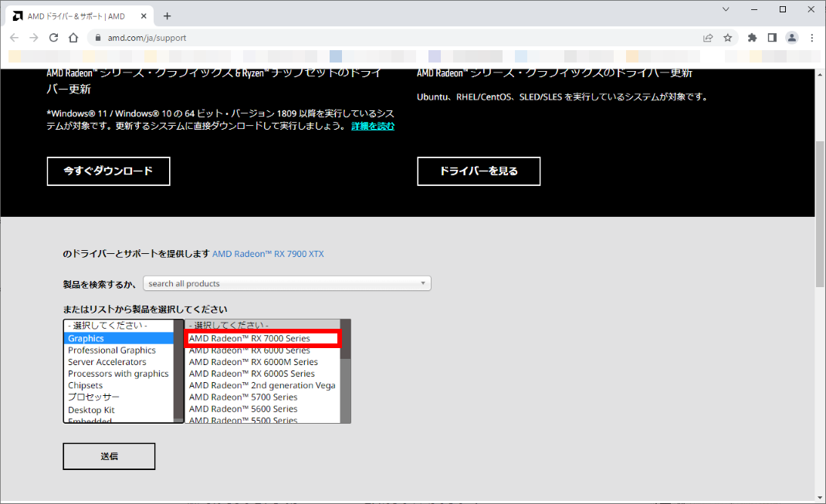Select Graphics in the category list
The image size is (826, 504).
119,339
